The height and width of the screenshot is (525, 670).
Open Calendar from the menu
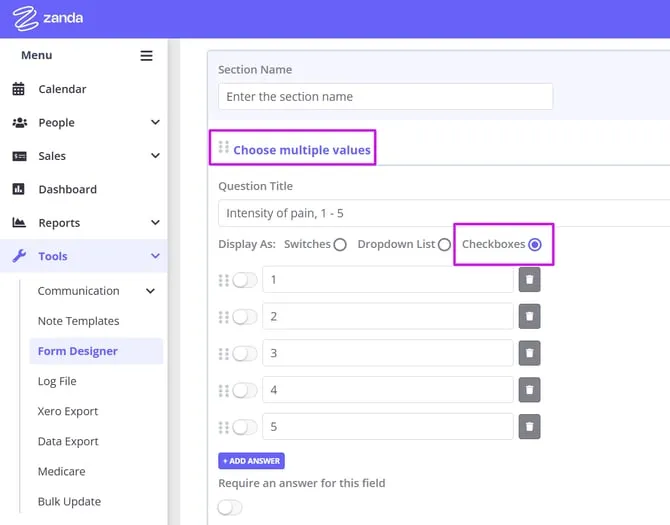tap(62, 89)
